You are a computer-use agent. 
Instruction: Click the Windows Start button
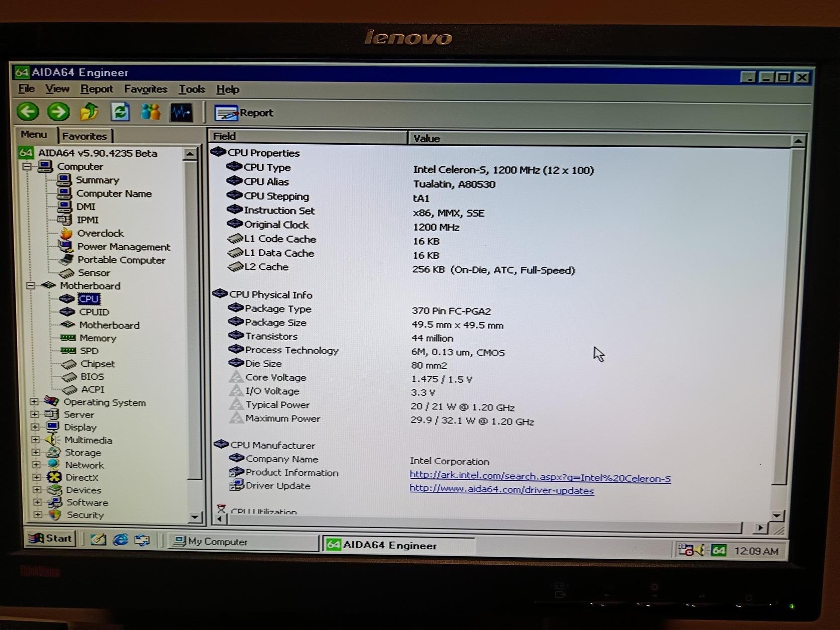(51, 539)
